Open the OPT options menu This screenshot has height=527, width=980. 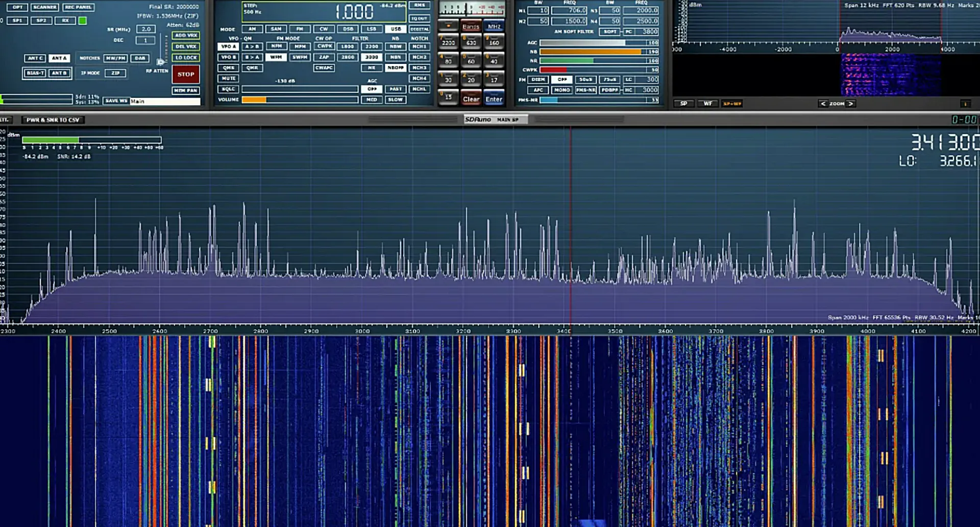[17, 7]
